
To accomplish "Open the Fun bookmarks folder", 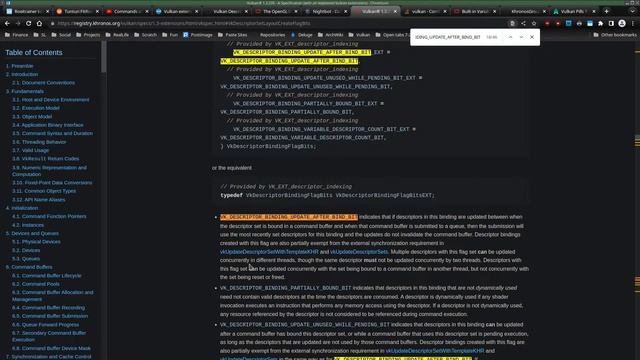I will 170,35.
